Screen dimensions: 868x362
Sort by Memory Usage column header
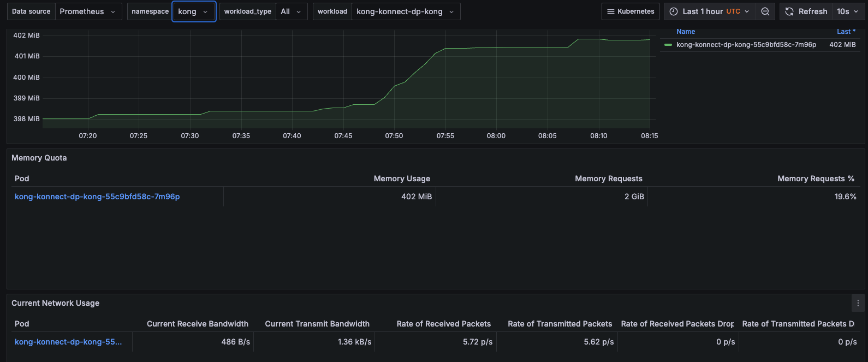point(402,179)
